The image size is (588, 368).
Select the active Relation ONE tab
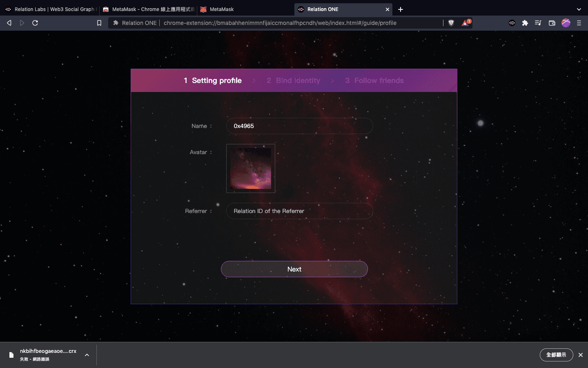[343, 9]
